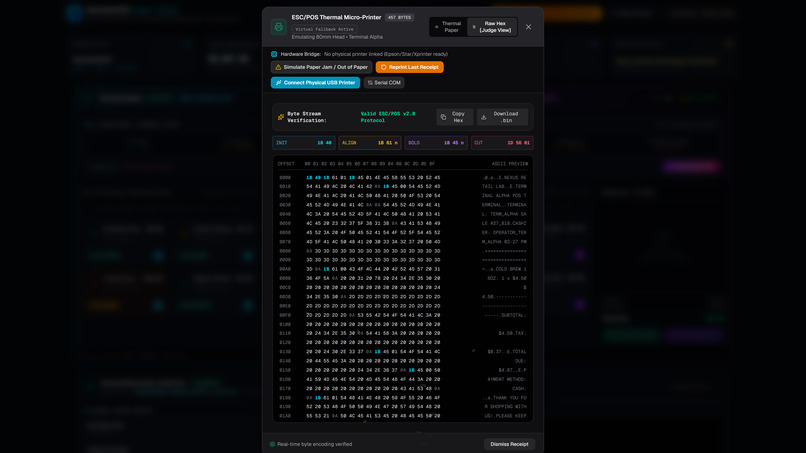Select hex row at offset 0130

402,352
